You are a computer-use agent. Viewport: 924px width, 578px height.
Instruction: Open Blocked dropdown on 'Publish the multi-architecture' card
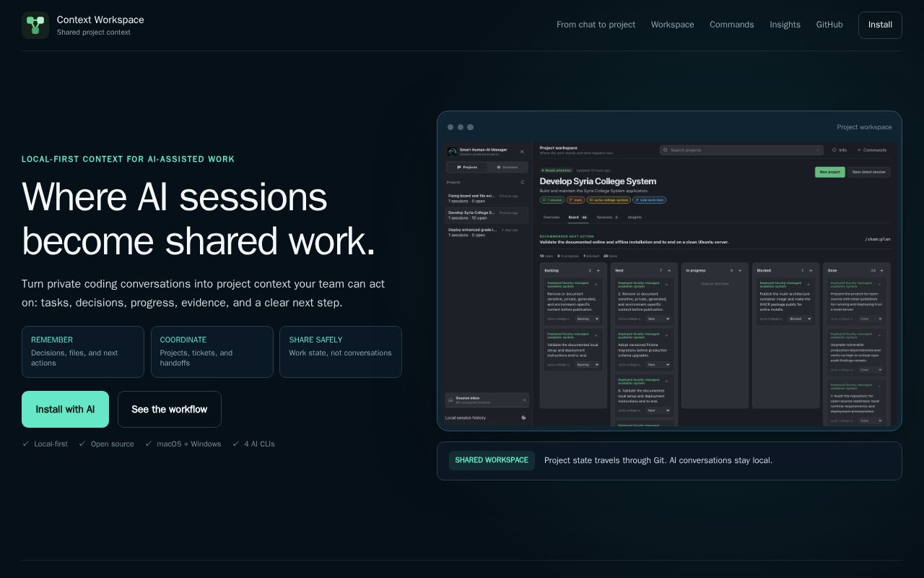click(x=800, y=319)
